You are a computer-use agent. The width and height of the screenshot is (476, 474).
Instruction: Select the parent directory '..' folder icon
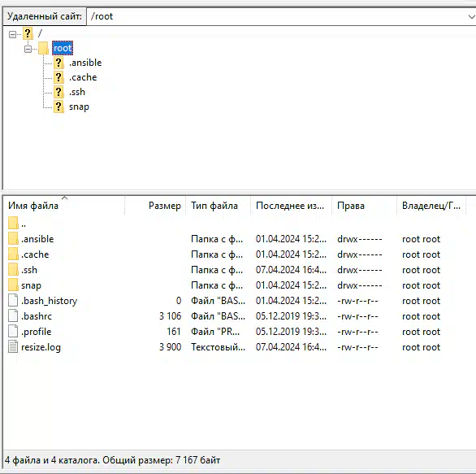[13, 223]
